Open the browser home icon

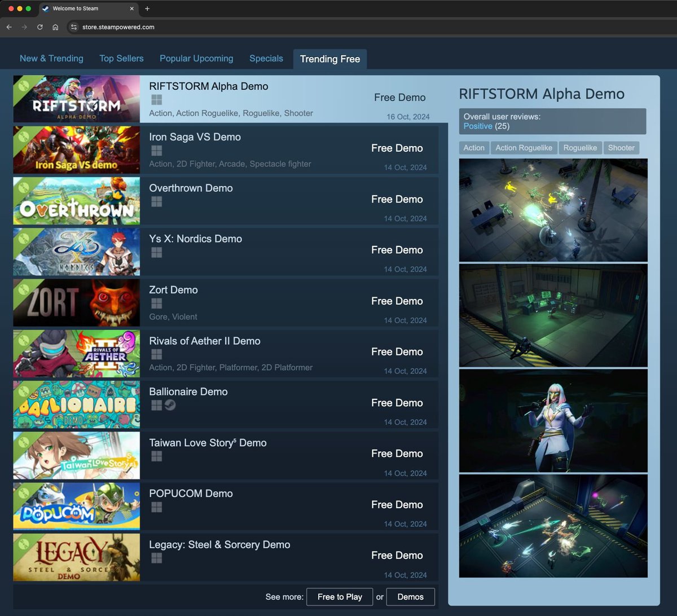[55, 27]
